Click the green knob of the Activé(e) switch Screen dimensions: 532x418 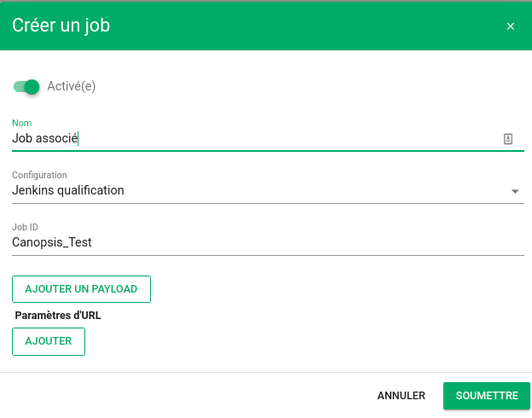coord(32,87)
